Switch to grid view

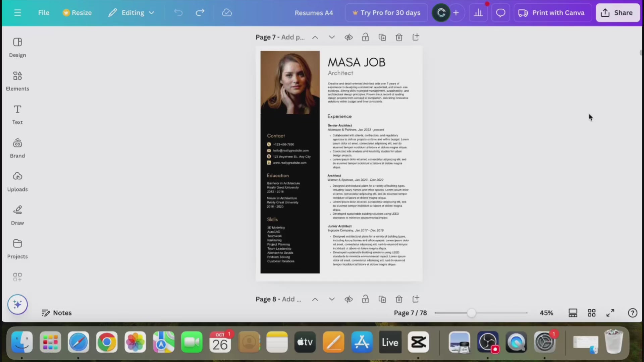(592, 313)
